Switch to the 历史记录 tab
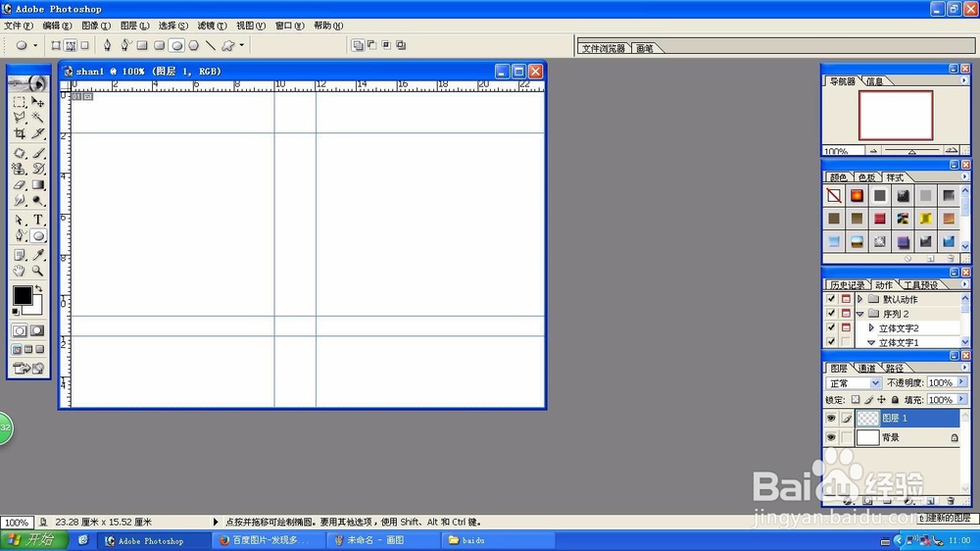Image resolution: width=980 pixels, height=551 pixels. [x=848, y=284]
